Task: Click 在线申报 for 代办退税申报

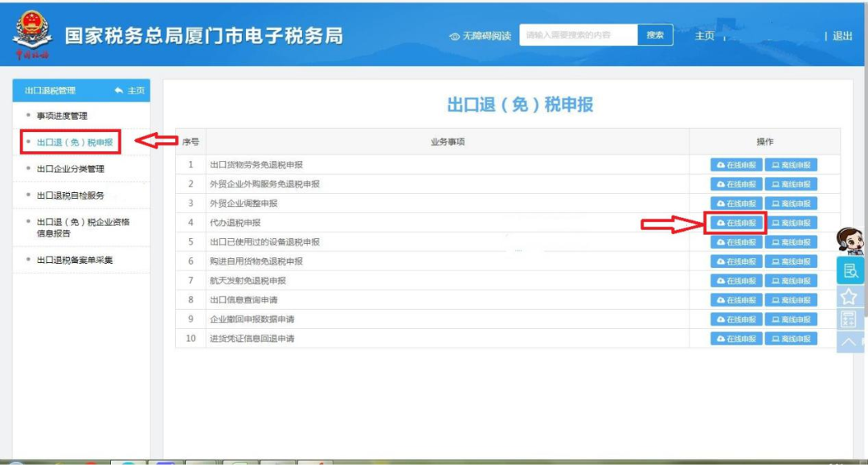Action: [x=736, y=223]
